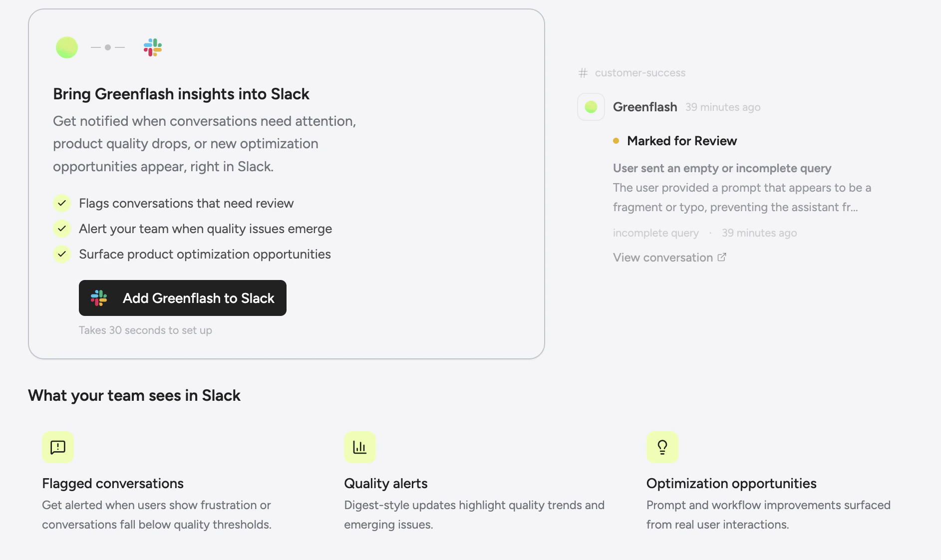Click the Add Greenflash to Slack button
Screen dimensions: 941x560
click(x=182, y=298)
